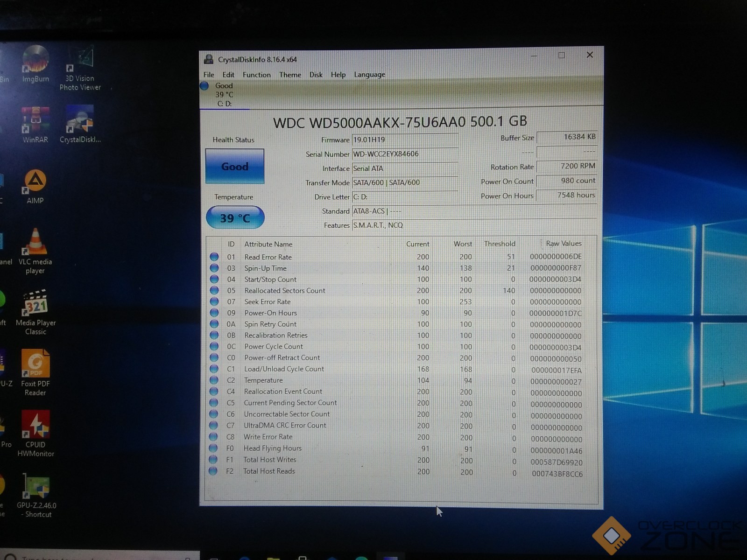Image resolution: width=747 pixels, height=560 pixels.
Task: Open the Edit menu
Action: click(x=228, y=75)
